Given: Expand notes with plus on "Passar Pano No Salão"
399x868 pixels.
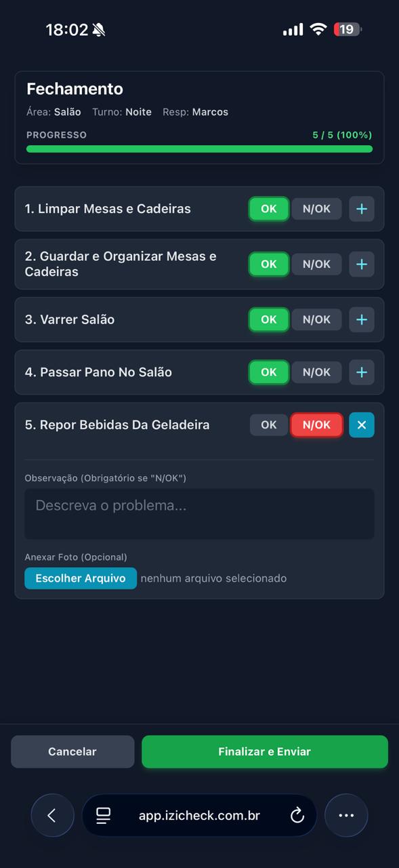Looking at the screenshot, I should (361, 372).
